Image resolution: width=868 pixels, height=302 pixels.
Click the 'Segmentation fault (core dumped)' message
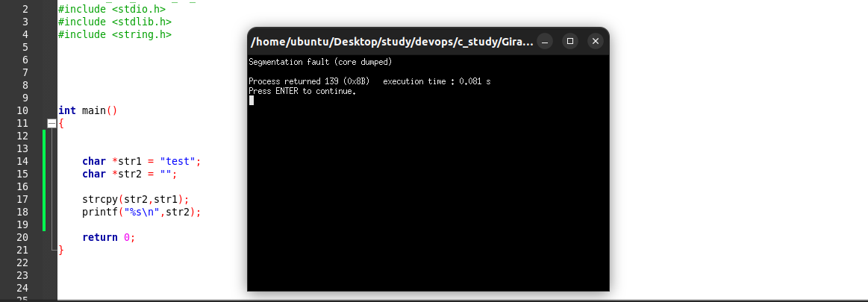click(x=320, y=62)
